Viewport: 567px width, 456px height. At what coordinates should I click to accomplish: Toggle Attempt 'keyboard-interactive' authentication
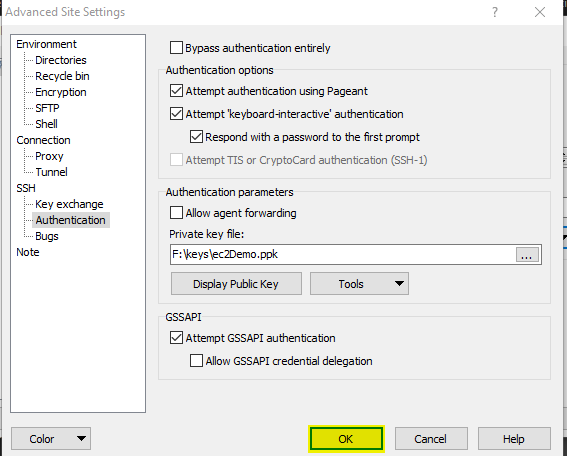(x=176, y=114)
